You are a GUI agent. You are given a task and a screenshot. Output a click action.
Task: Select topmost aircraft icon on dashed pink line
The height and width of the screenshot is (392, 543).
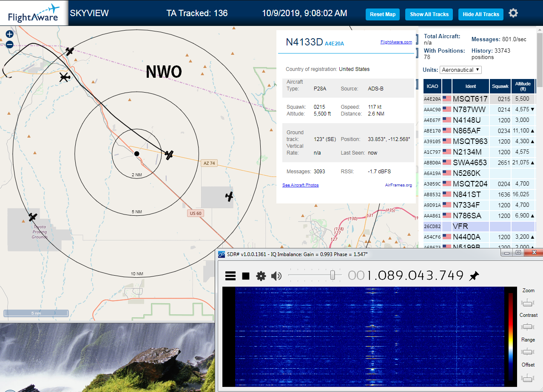[70, 51]
